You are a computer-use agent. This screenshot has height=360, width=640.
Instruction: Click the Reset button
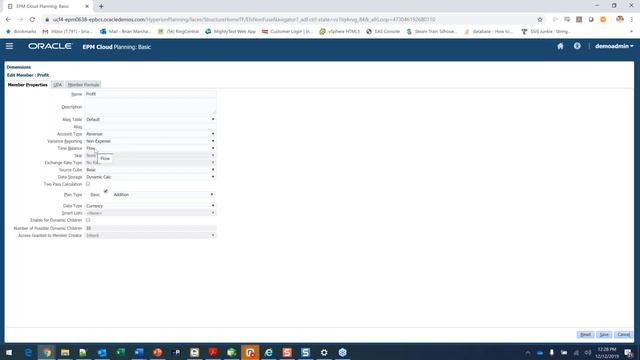pos(585,335)
